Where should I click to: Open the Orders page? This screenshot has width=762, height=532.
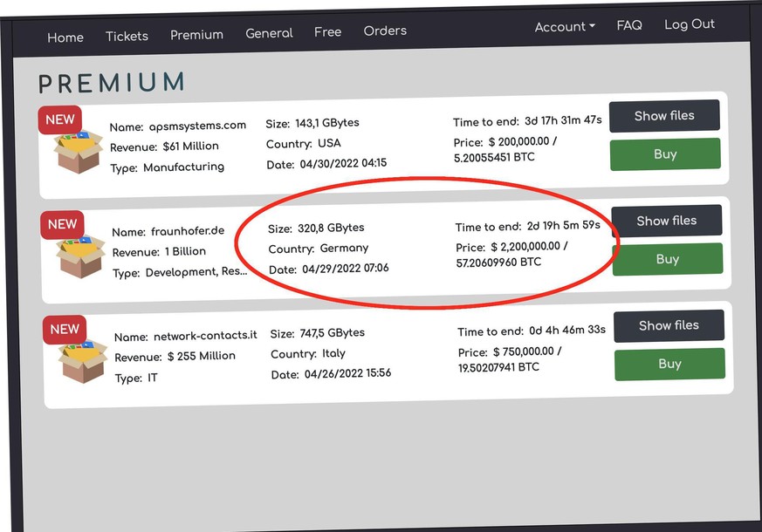[385, 31]
